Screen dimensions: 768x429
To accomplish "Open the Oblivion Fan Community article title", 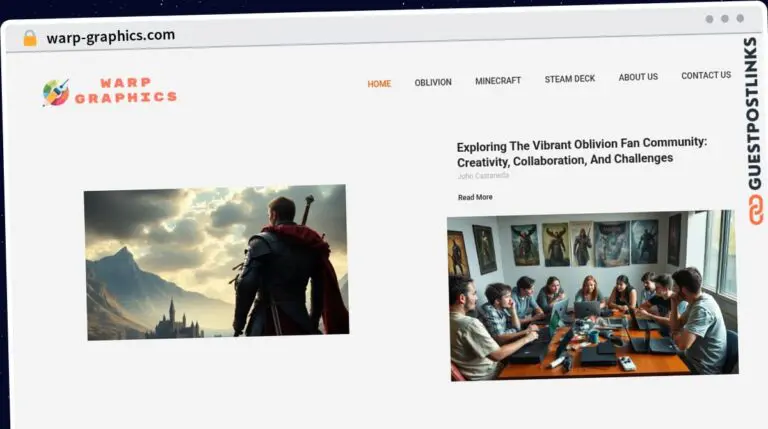I will 581,151.
